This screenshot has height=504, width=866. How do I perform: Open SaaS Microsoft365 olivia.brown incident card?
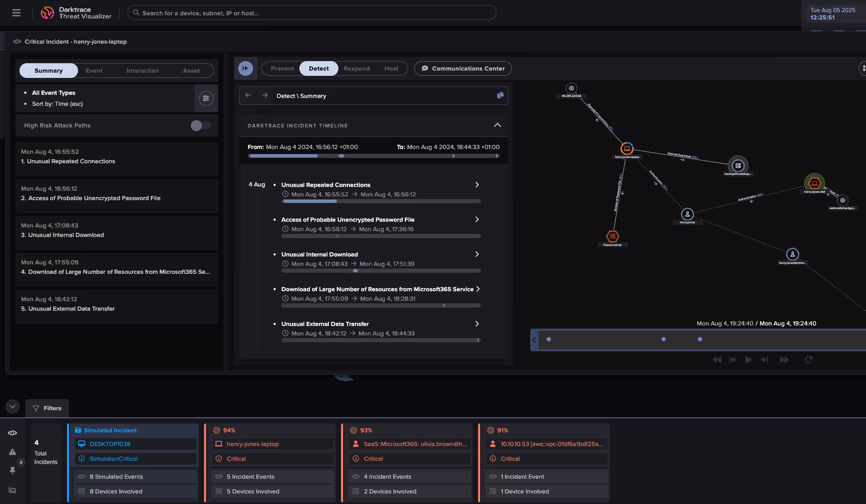[408, 463]
